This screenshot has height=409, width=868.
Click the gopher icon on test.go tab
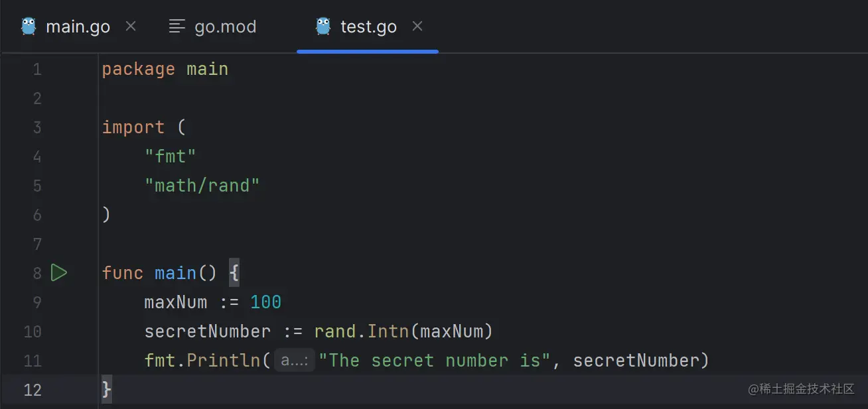click(x=323, y=27)
